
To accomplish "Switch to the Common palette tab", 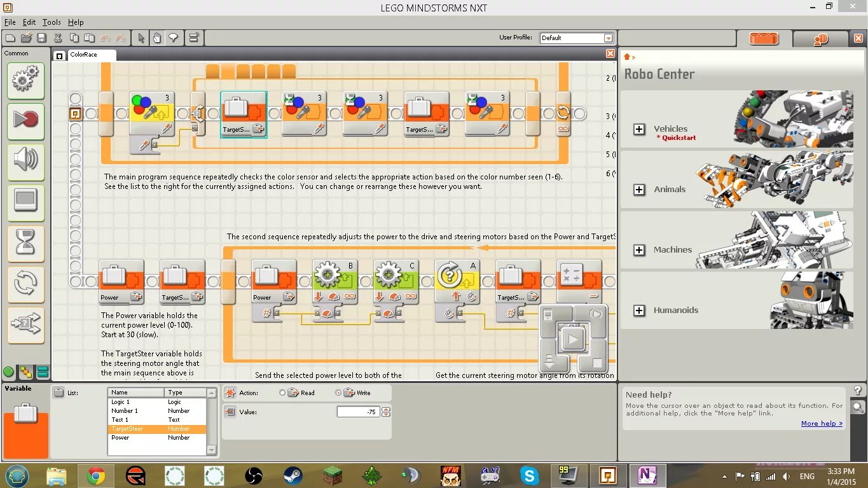I will (x=9, y=372).
